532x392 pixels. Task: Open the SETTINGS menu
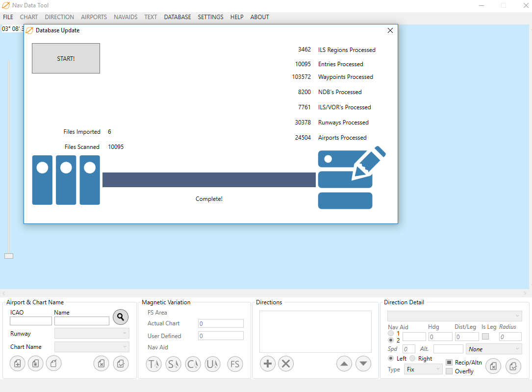click(x=210, y=17)
